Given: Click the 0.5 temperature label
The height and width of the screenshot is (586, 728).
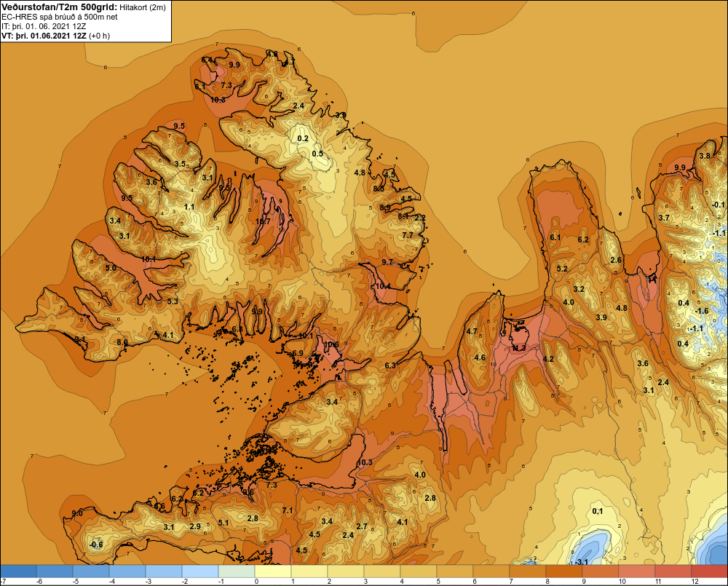Looking at the screenshot, I should click(317, 154).
